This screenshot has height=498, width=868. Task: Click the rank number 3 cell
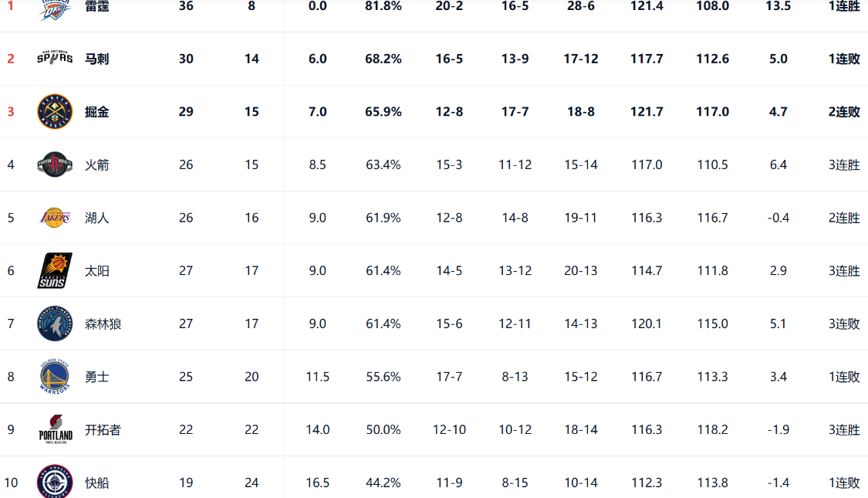11,112
